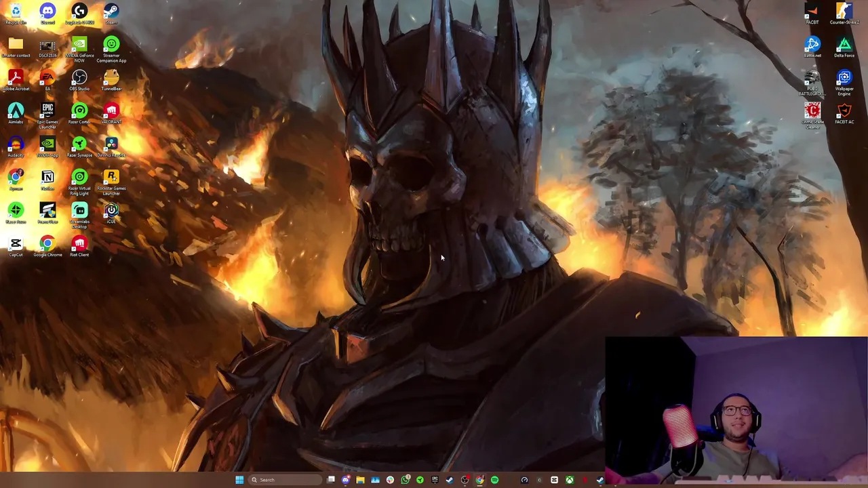Screen dimensions: 868x488
Task: Open Task View from the taskbar
Action: click(x=331, y=480)
